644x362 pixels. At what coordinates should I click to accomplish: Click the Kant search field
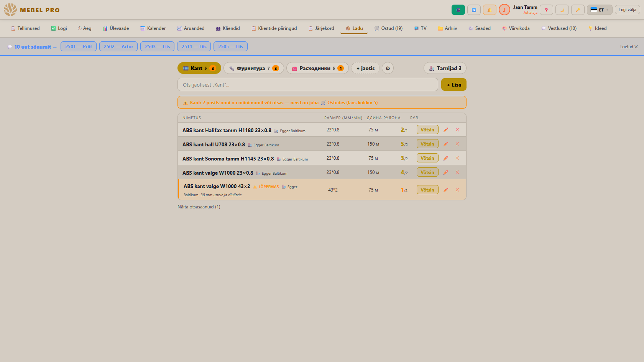tap(308, 85)
